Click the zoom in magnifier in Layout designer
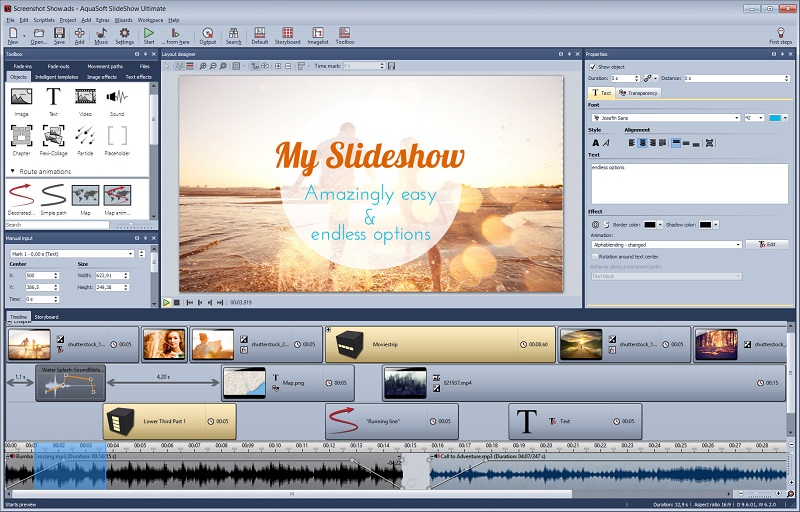This screenshot has width=800, height=512. (x=203, y=66)
